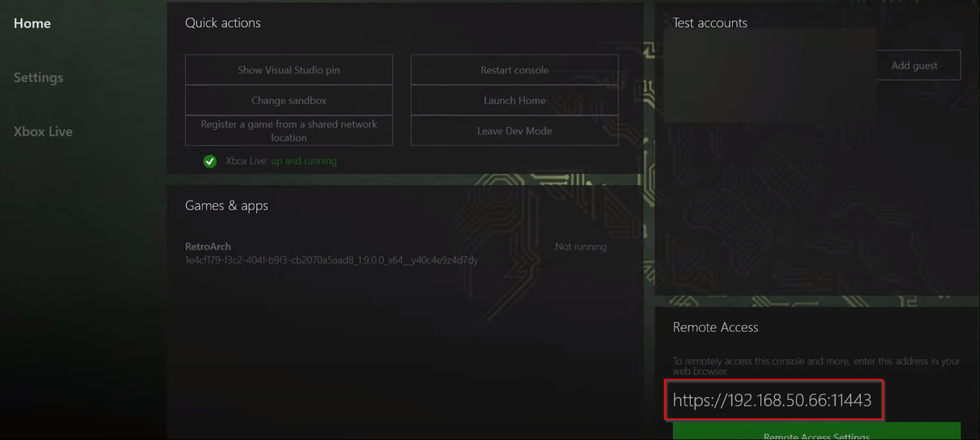The height and width of the screenshot is (440, 980).
Task: Open Xbox Live in the sidebar
Action: [43, 131]
